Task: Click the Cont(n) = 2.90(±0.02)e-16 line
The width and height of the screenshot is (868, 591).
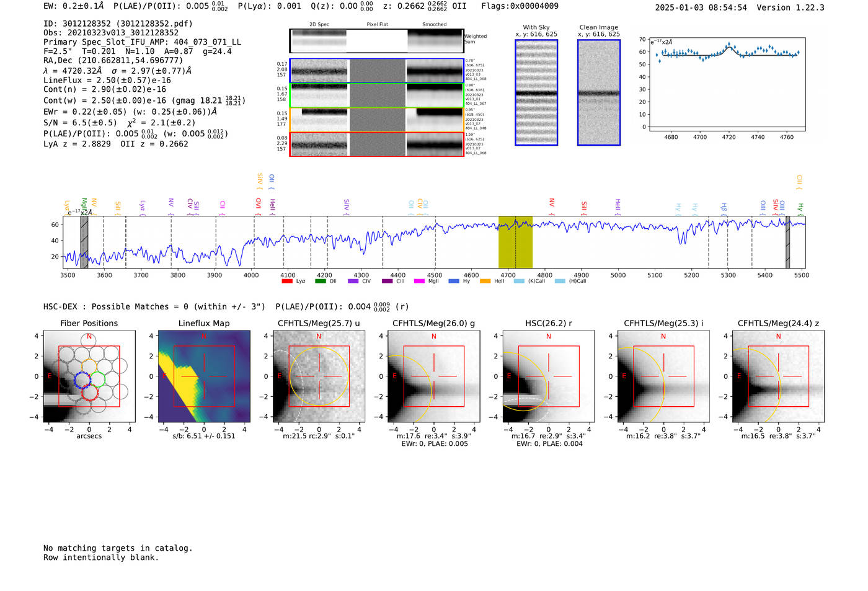Action: pos(105,89)
